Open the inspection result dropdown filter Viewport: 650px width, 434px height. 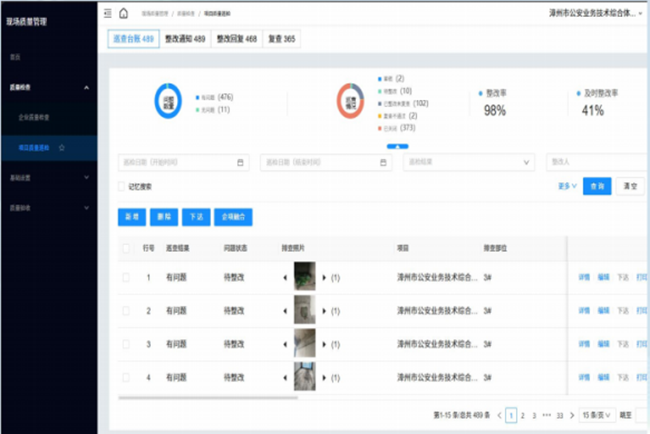pos(469,162)
